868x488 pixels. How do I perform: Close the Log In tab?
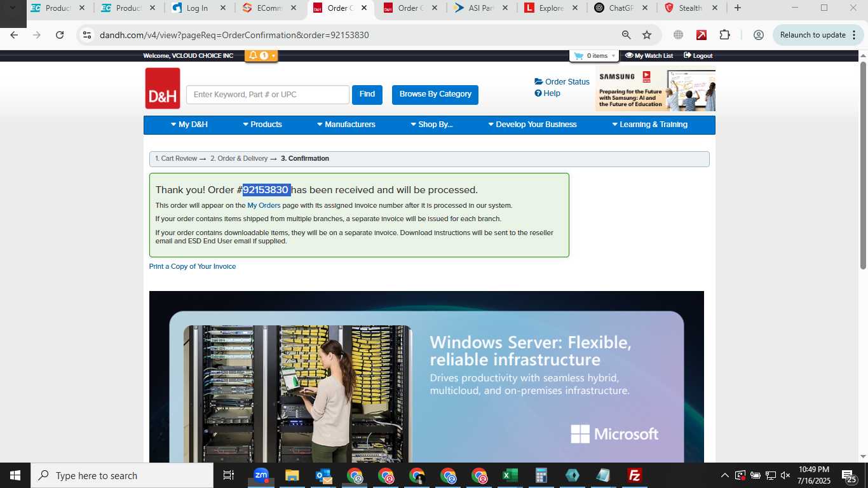coord(222,8)
